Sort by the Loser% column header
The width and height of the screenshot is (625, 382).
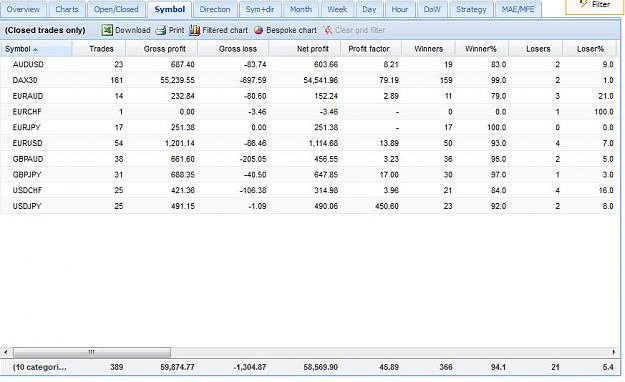[x=591, y=49]
